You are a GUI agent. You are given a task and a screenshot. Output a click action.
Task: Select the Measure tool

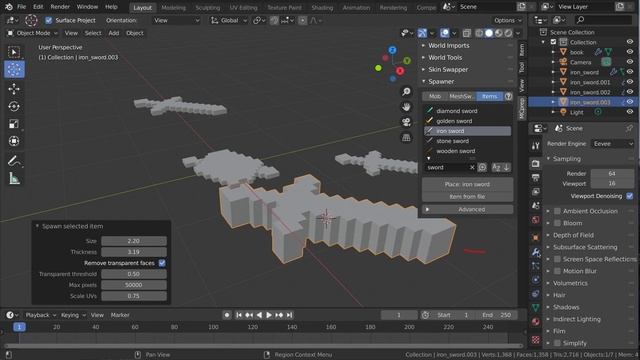(14, 178)
